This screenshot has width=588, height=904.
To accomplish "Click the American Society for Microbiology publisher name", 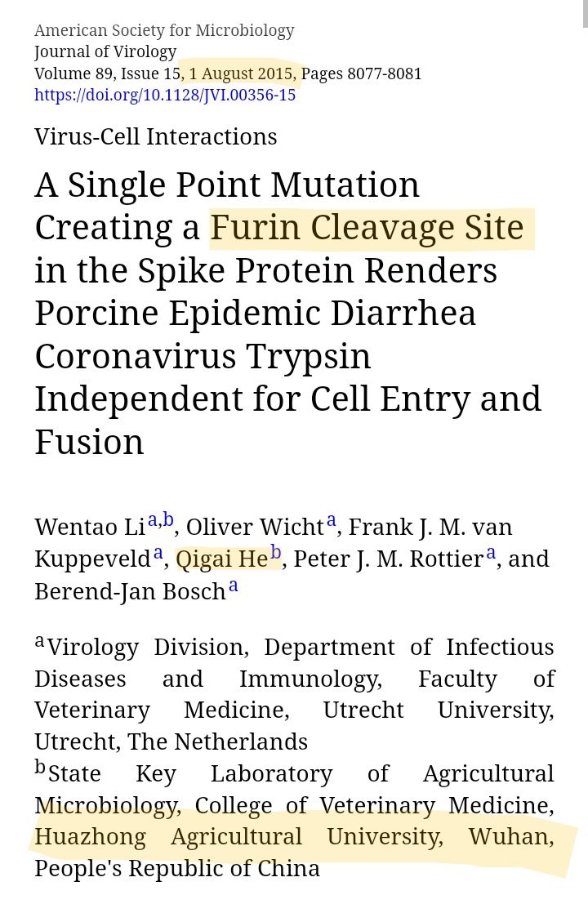I will pos(164,31).
